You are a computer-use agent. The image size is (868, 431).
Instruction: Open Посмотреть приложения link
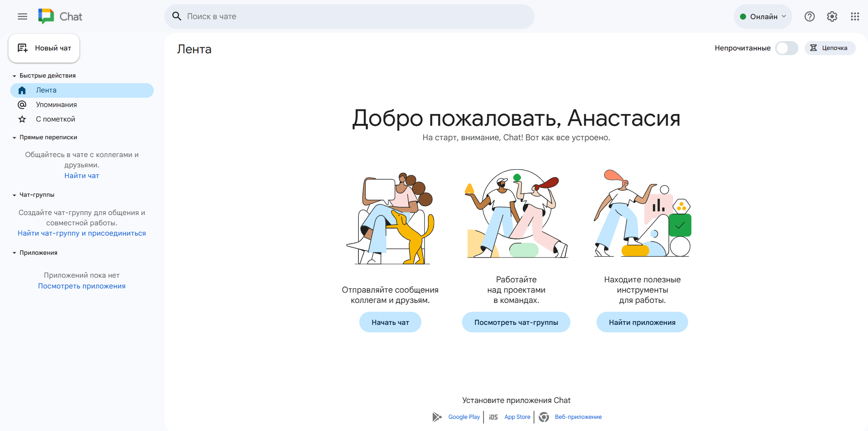pyautogui.click(x=82, y=286)
